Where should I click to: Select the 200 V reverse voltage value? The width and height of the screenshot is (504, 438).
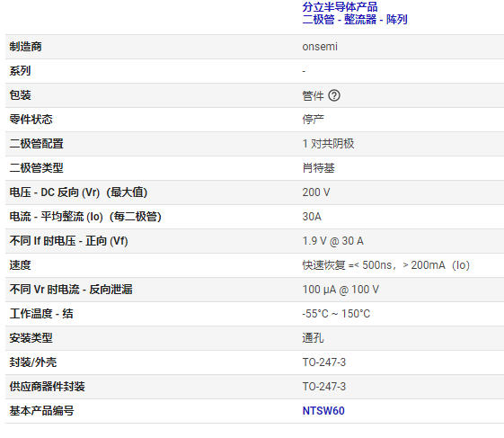pos(316,192)
